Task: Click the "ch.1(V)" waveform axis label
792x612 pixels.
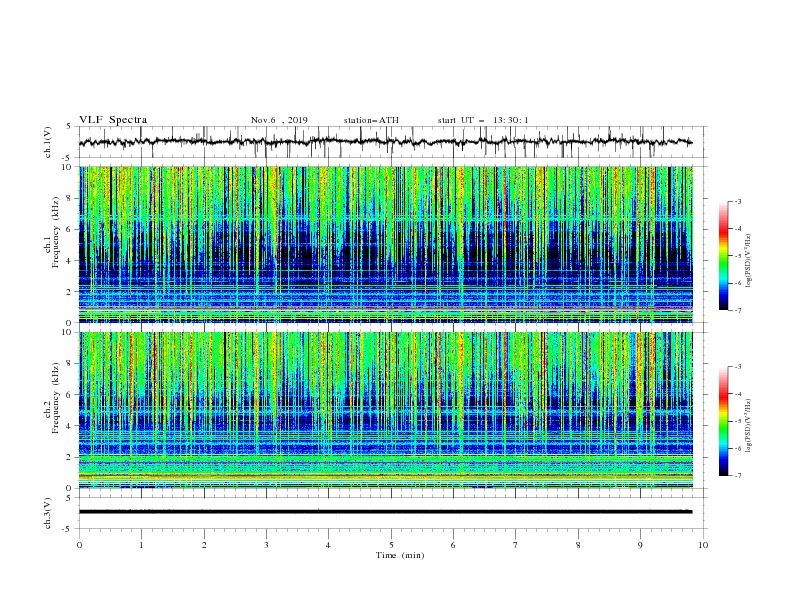Action: pyautogui.click(x=48, y=142)
